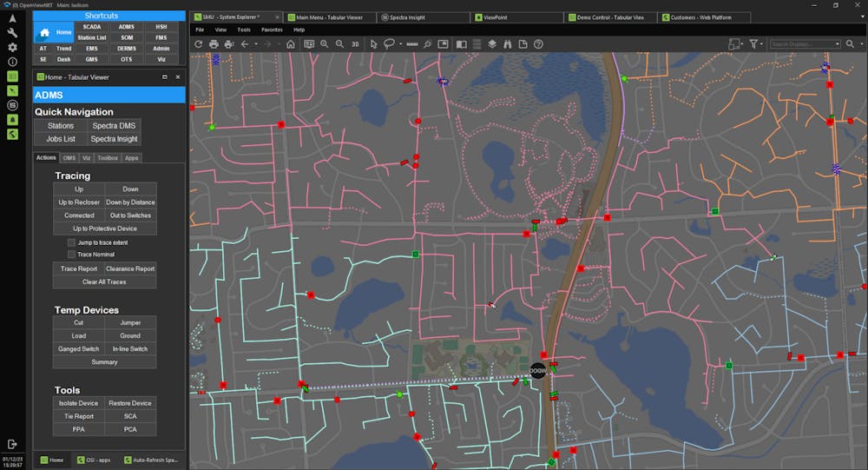Image resolution: width=868 pixels, height=470 pixels.
Task: Open the Favorites menu
Action: (x=272, y=30)
